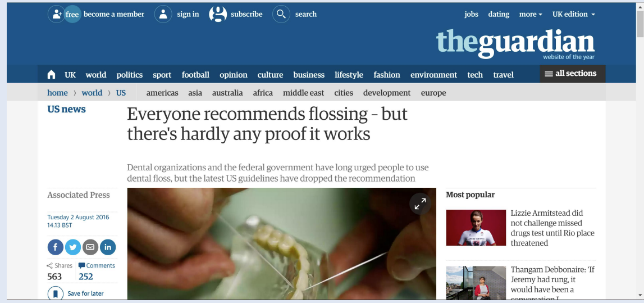Share article via Twitter icon
The width and height of the screenshot is (644, 303).
[72, 247]
